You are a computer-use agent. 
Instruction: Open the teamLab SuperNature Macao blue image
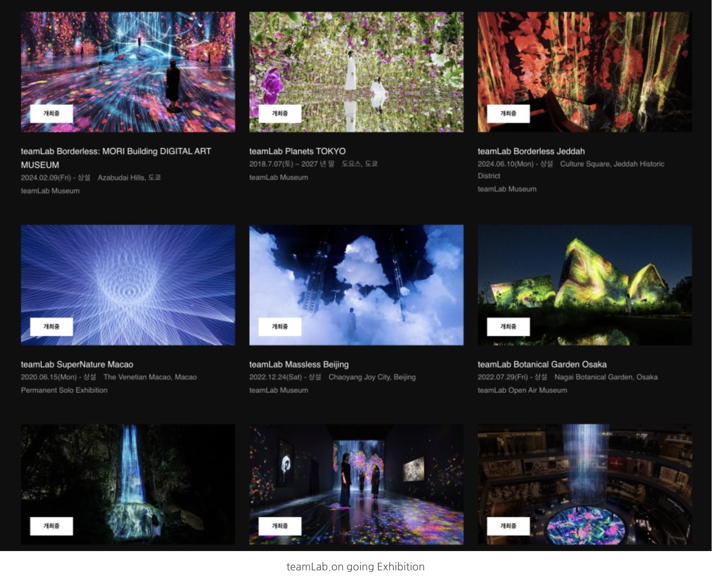tap(128, 285)
